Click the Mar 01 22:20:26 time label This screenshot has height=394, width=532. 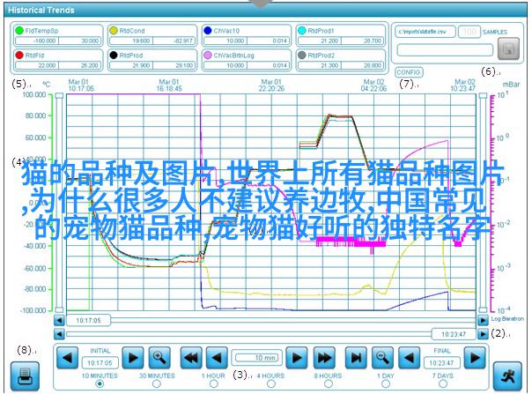271,85
